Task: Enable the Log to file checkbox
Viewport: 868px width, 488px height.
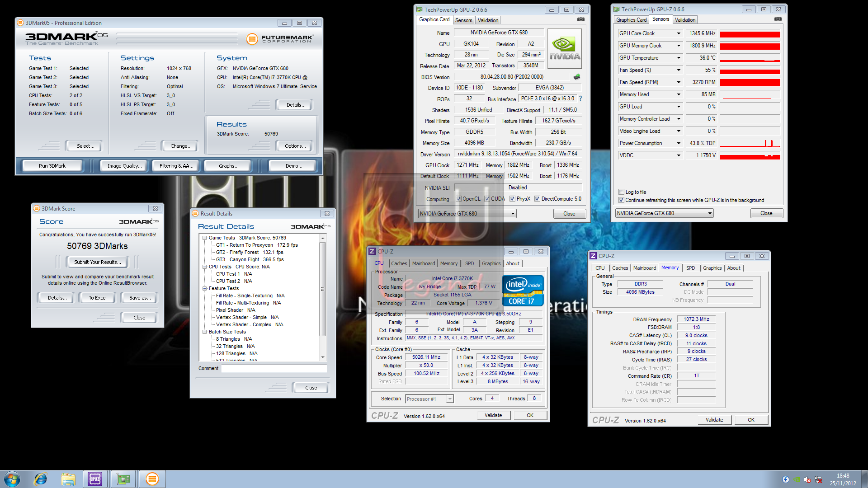Action: pos(622,192)
